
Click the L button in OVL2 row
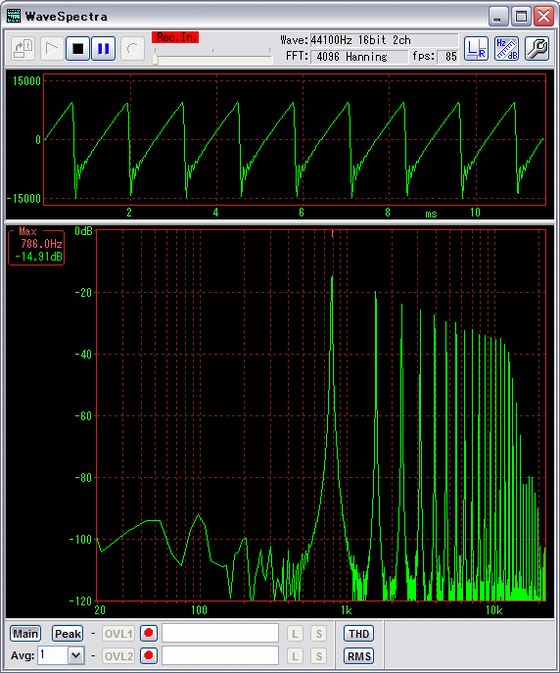click(295, 656)
